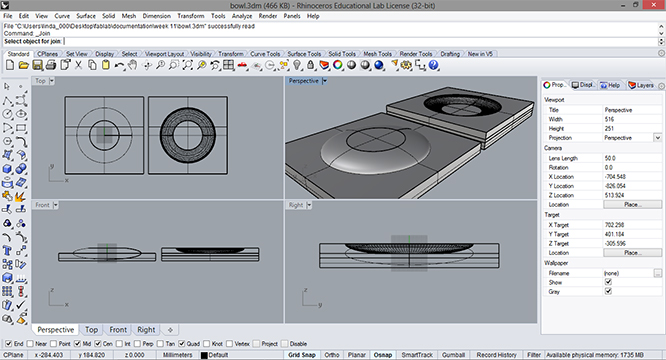The height and width of the screenshot is (360, 666).
Task: Toggle Mid osnap checkbox
Action: click(x=77, y=343)
